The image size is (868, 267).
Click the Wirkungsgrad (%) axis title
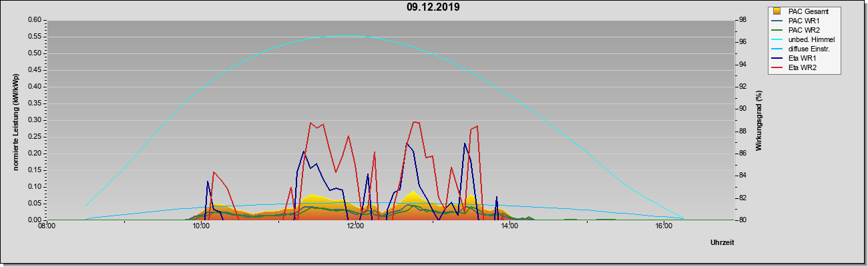point(759,120)
